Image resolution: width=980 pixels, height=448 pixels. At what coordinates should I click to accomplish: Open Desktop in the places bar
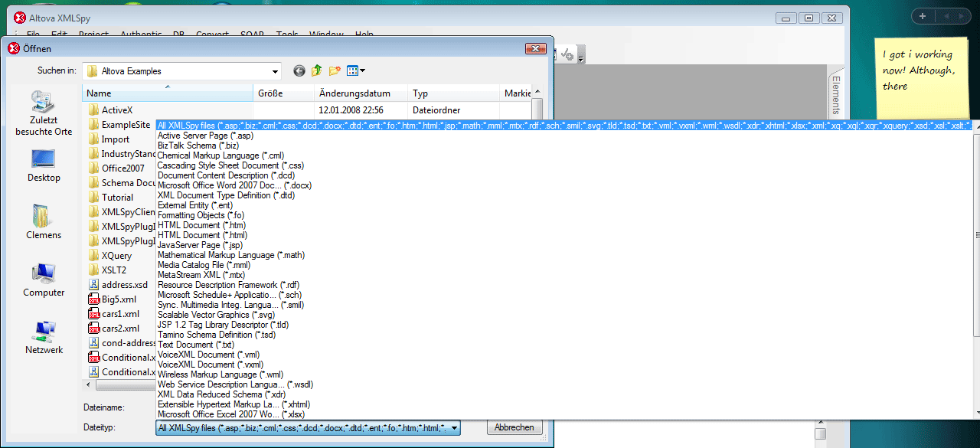[x=44, y=165]
